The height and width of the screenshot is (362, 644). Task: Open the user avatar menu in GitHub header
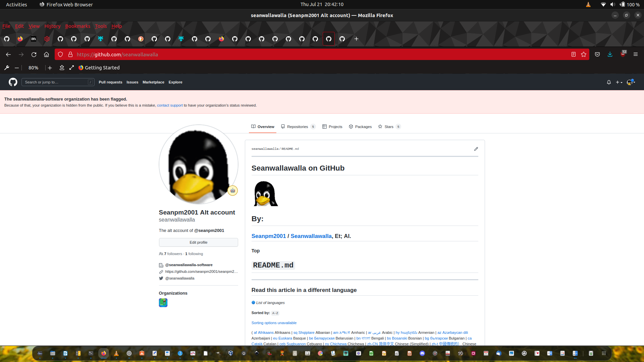pyautogui.click(x=631, y=82)
